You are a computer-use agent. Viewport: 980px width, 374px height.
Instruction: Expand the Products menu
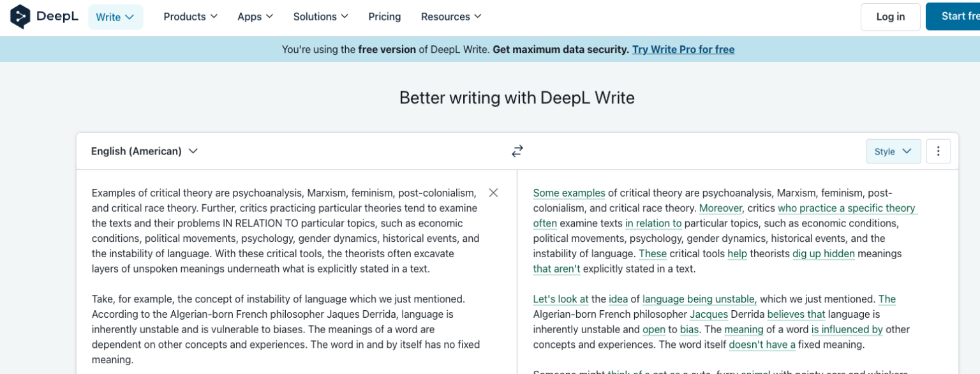tap(190, 17)
